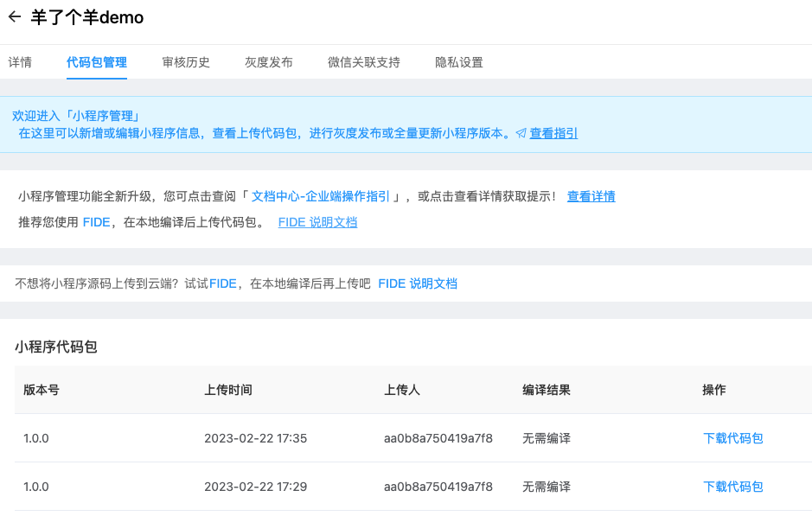This screenshot has width=812, height=516.
Task: Click the FIDE link after 推荐您使用
Action: click(x=96, y=222)
